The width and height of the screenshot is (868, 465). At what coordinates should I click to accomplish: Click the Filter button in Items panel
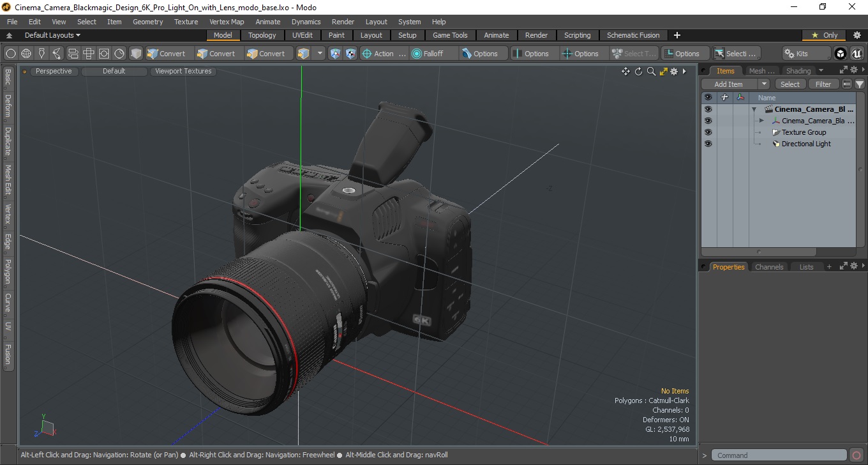pos(823,84)
